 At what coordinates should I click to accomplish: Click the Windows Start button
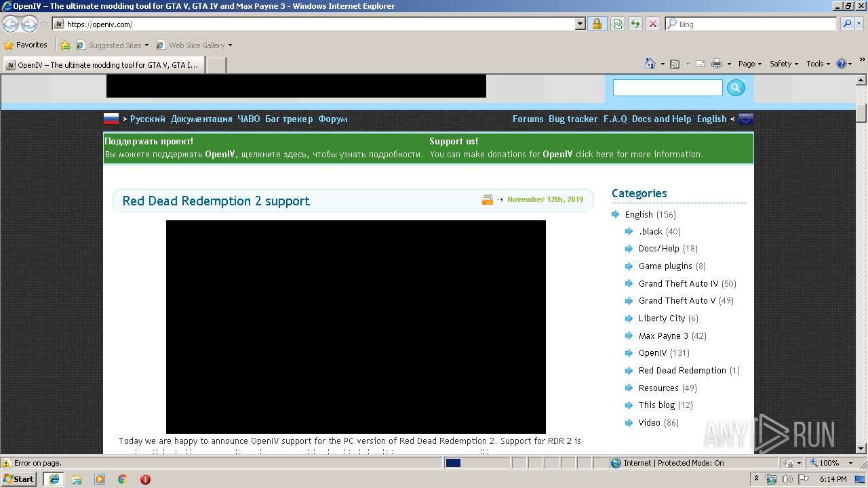click(20, 479)
